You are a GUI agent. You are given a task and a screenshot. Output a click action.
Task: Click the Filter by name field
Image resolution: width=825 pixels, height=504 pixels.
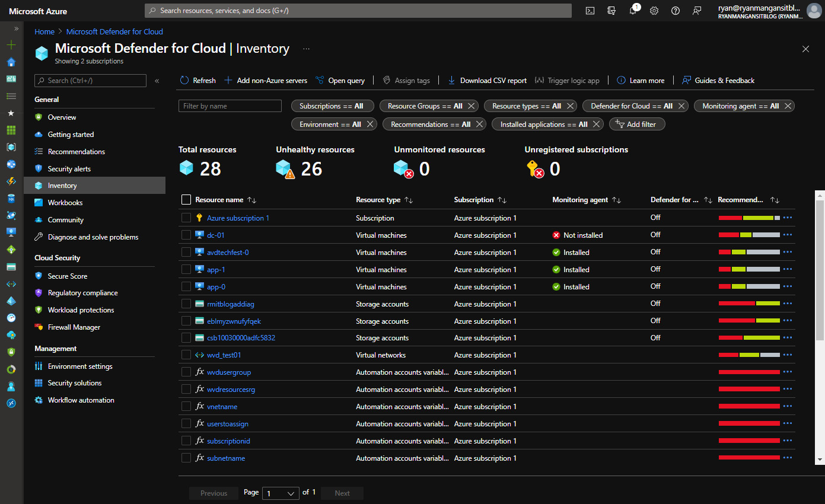click(x=230, y=106)
